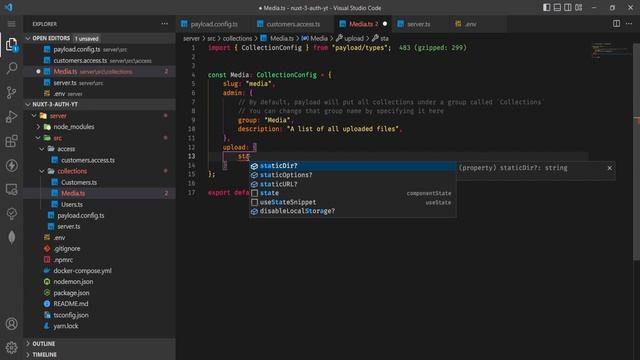
Task: Toggle the bottom panel layout icon
Action: click(x=557, y=7)
